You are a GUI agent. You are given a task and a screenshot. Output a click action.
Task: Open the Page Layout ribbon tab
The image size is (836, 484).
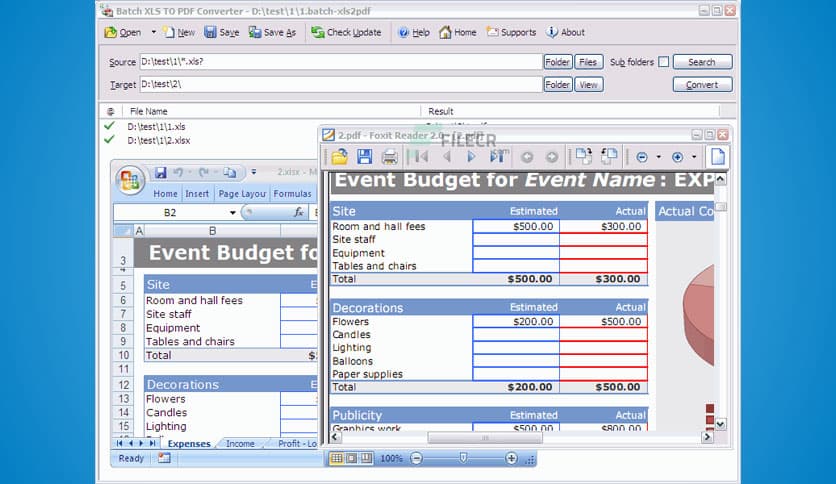242,194
